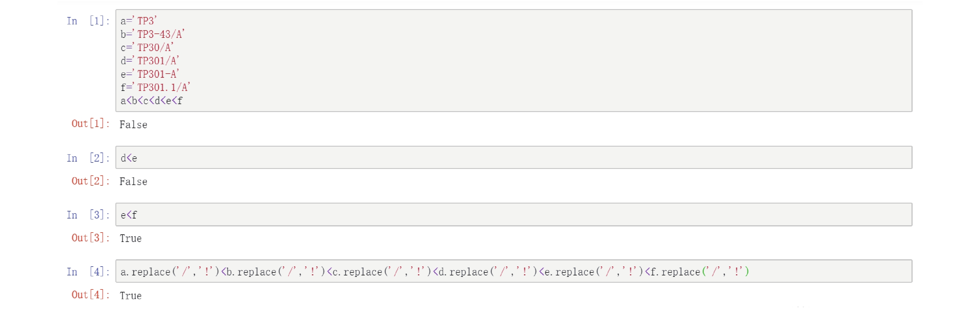
Task: Click the e='TP301-A' assignment line
Action: [149, 74]
